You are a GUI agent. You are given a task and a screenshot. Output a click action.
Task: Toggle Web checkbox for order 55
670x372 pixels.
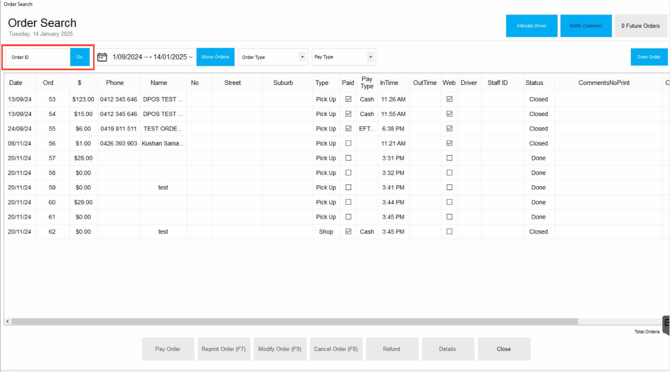(449, 129)
